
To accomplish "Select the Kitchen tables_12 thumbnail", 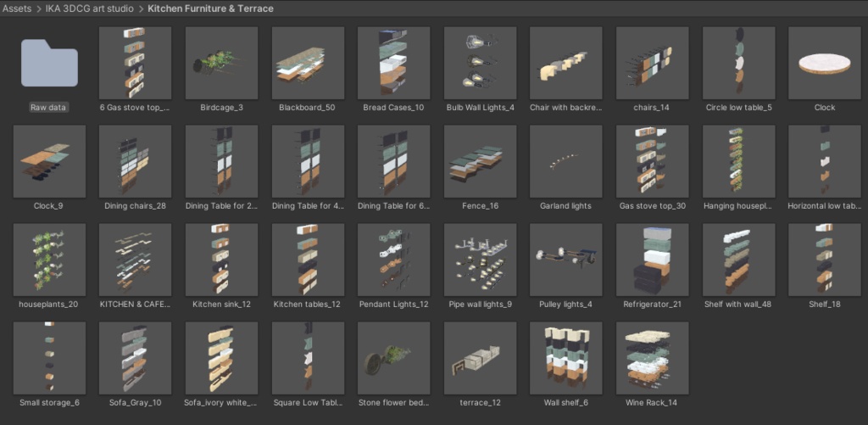I will [x=308, y=260].
